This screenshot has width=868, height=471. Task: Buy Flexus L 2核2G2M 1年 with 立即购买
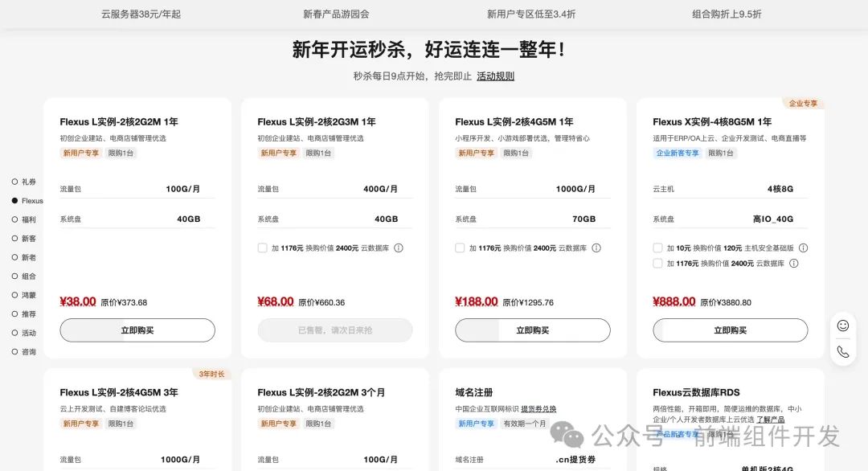137,330
